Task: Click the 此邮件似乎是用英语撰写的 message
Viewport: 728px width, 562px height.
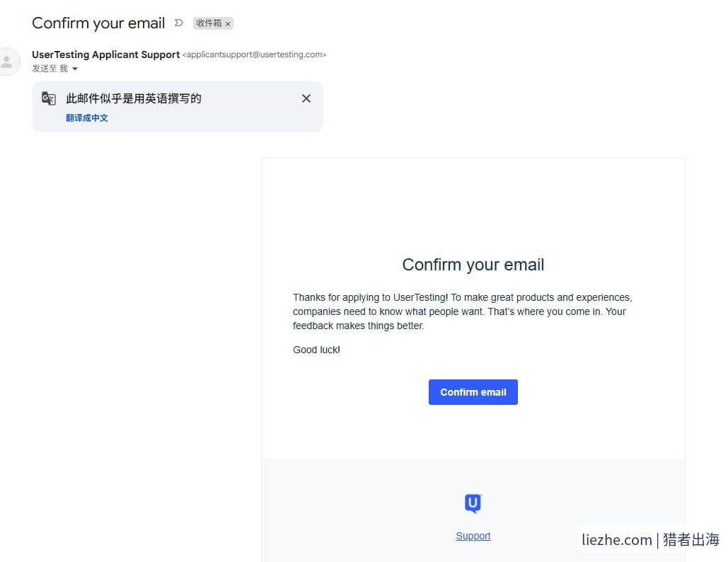Action: coord(134,98)
